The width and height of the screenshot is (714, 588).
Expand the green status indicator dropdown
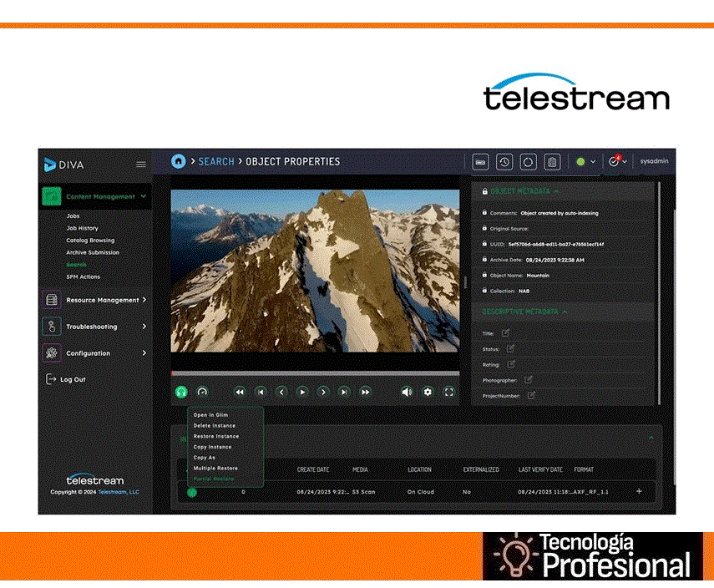point(593,162)
